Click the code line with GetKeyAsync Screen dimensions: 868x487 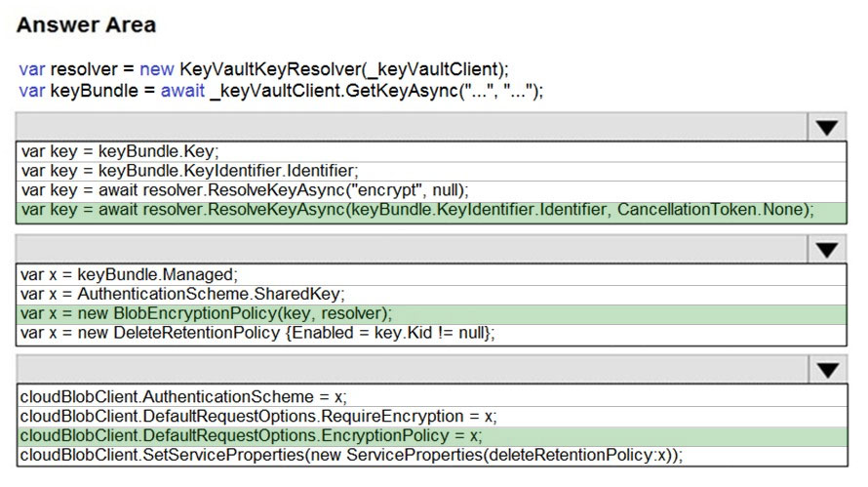point(281,91)
